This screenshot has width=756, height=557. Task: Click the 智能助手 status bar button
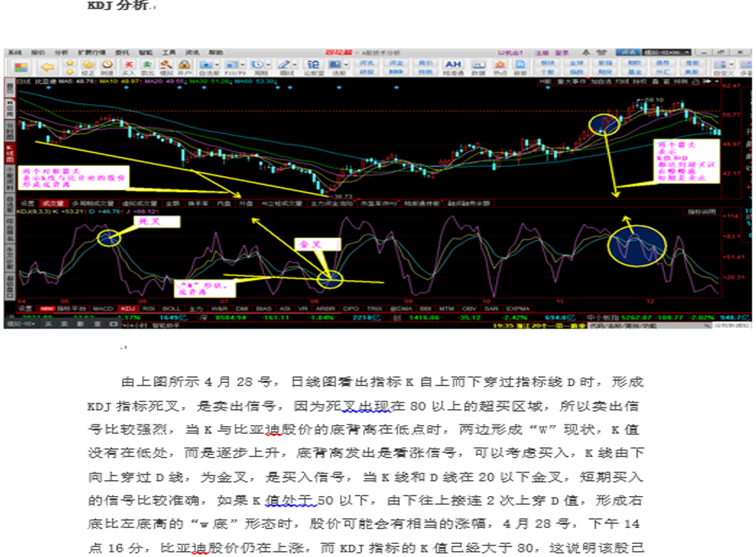pyautogui.click(x=165, y=326)
